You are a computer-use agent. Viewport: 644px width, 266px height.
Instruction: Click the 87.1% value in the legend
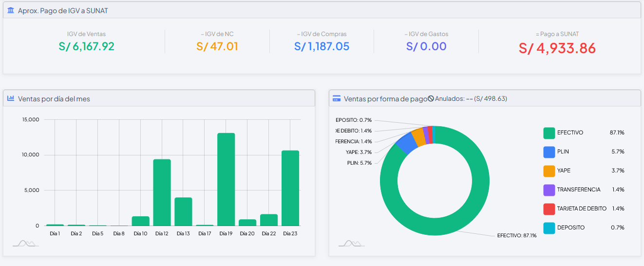point(617,133)
